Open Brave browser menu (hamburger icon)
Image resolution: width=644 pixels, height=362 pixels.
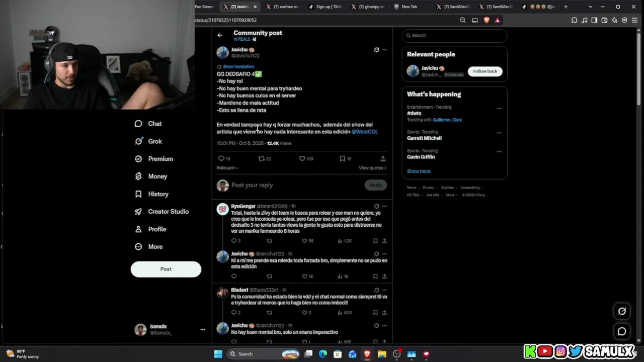[x=635, y=20]
